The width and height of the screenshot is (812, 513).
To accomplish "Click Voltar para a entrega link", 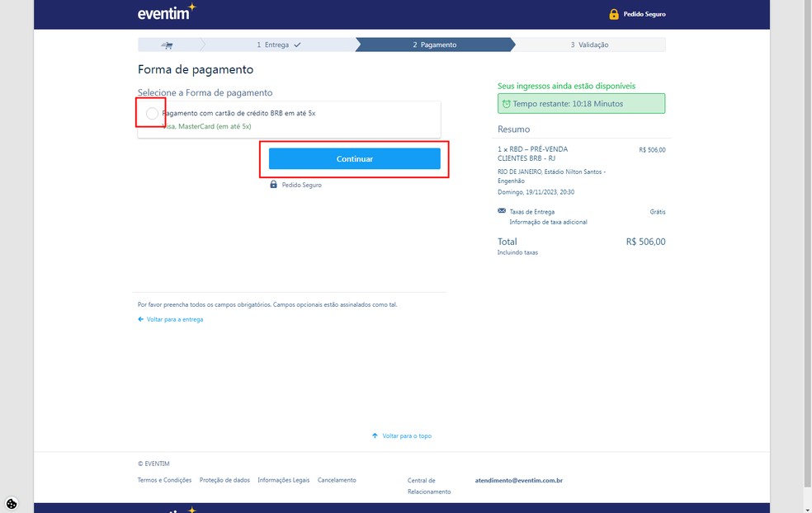I will pos(174,319).
